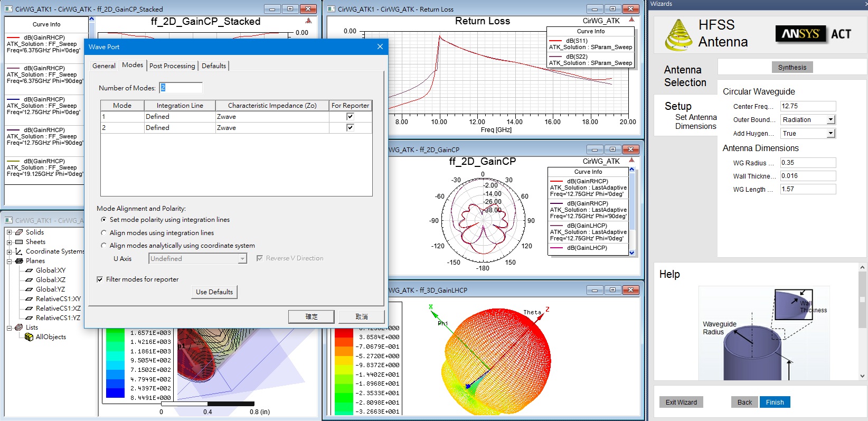This screenshot has height=421, width=868.
Task: Click the Use Defaults button
Action: pyautogui.click(x=214, y=292)
